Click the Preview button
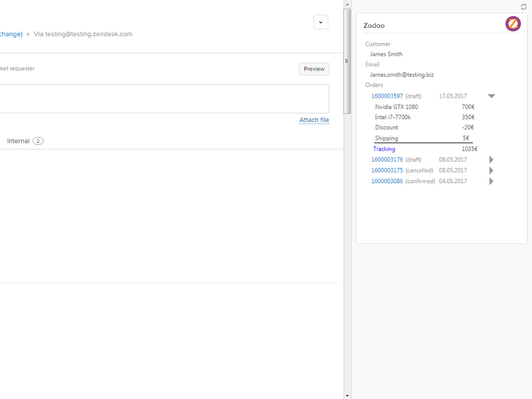This screenshot has height=399, width=532. 314,69
